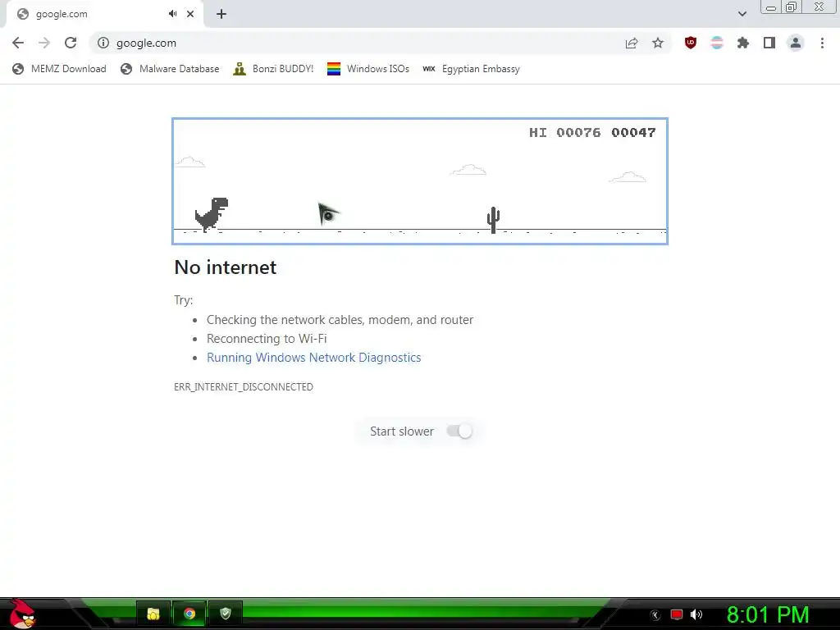840x630 pixels.
Task: Open the Egyptian Embassy bookmark
Action: pos(472,69)
